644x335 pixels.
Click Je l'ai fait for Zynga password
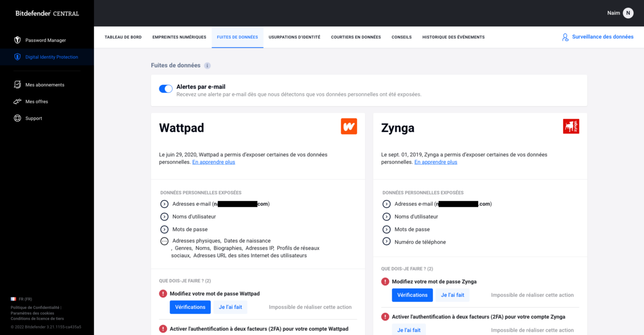click(453, 295)
